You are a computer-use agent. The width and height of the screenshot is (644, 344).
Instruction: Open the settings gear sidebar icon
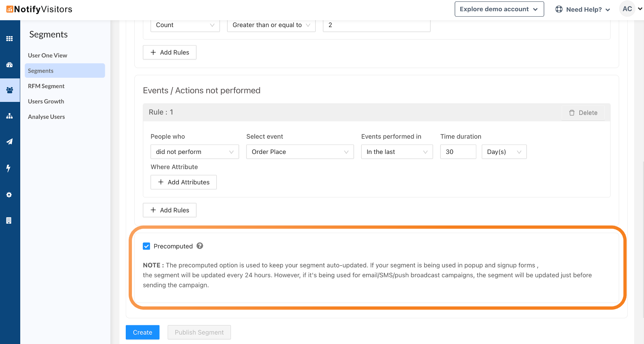coord(9,195)
